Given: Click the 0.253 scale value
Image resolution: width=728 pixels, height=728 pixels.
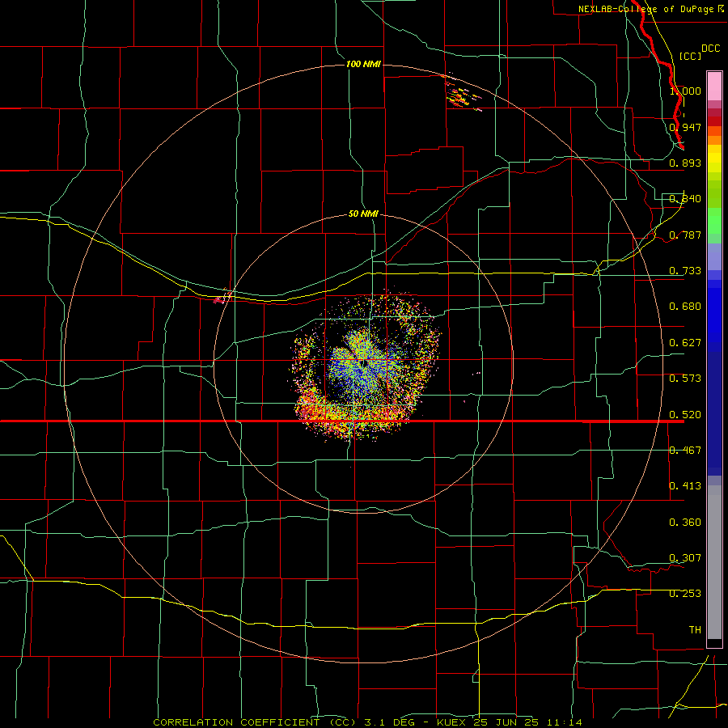Looking at the screenshot, I should pyautogui.click(x=685, y=594).
